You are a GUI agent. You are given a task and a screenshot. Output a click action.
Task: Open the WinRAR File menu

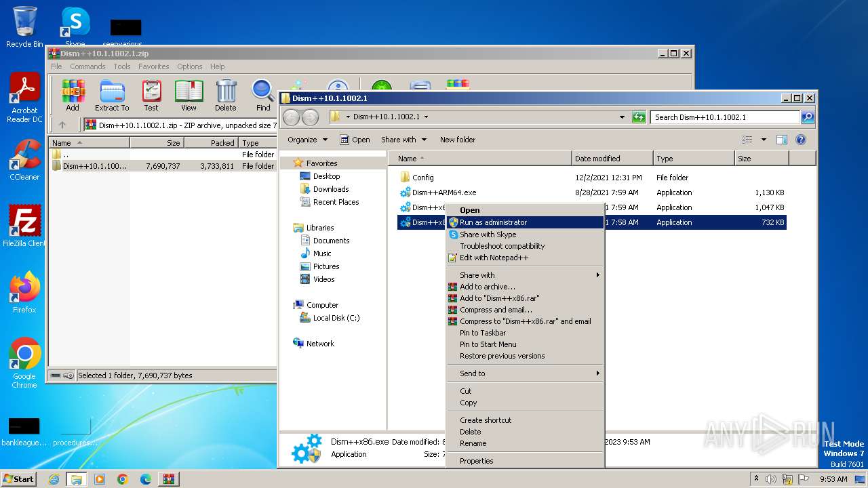click(x=56, y=66)
